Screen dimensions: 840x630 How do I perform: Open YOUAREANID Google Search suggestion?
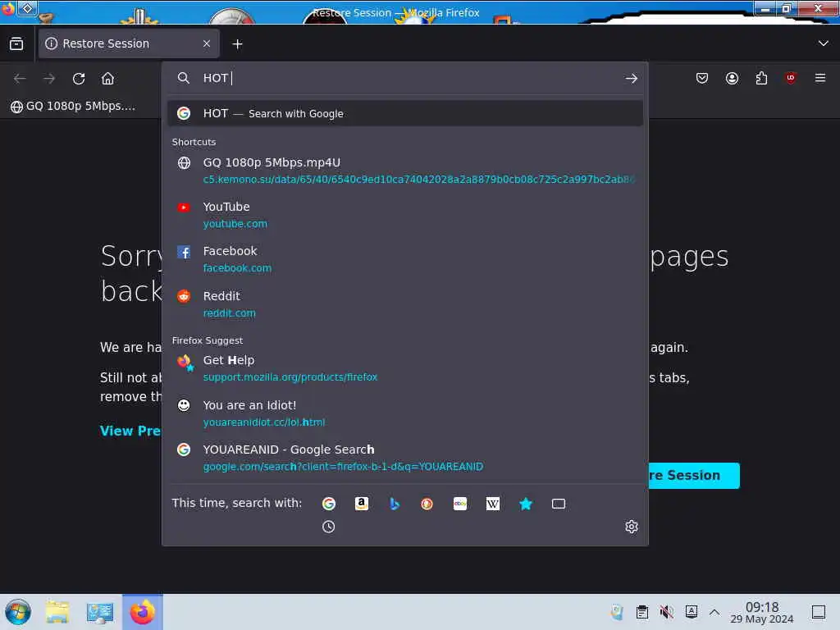click(x=405, y=458)
